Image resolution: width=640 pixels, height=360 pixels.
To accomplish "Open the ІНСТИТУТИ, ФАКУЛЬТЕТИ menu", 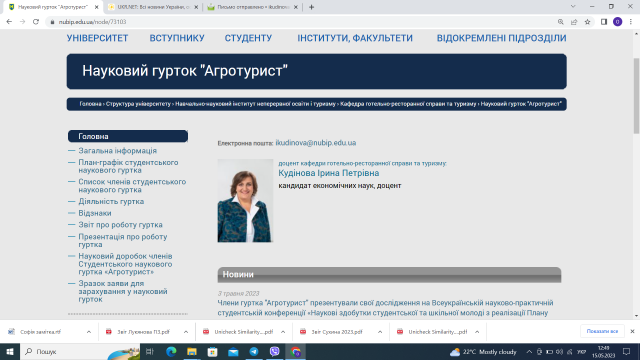I will (x=355, y=38).
